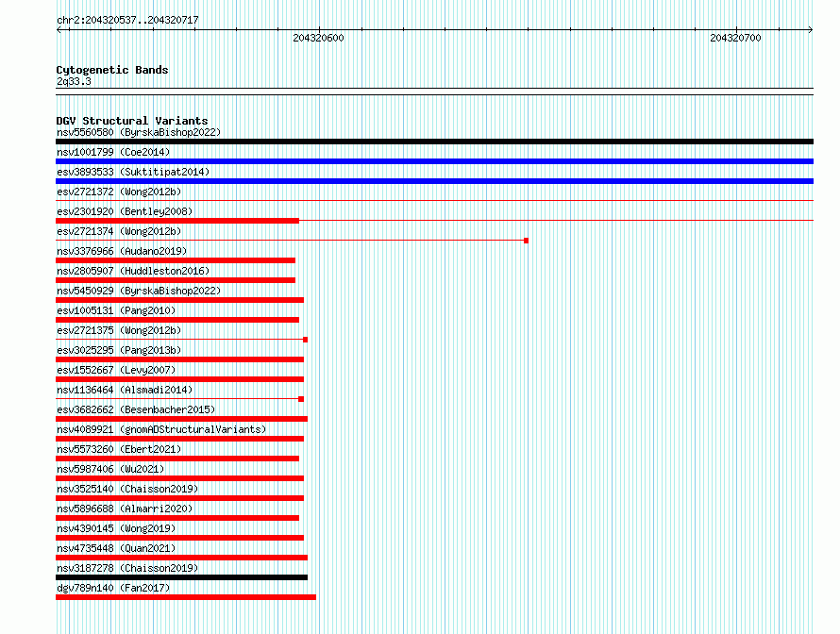Click the red end marker of nsv1136464
This screenshot has height=634, width=840.
(301, 399)
